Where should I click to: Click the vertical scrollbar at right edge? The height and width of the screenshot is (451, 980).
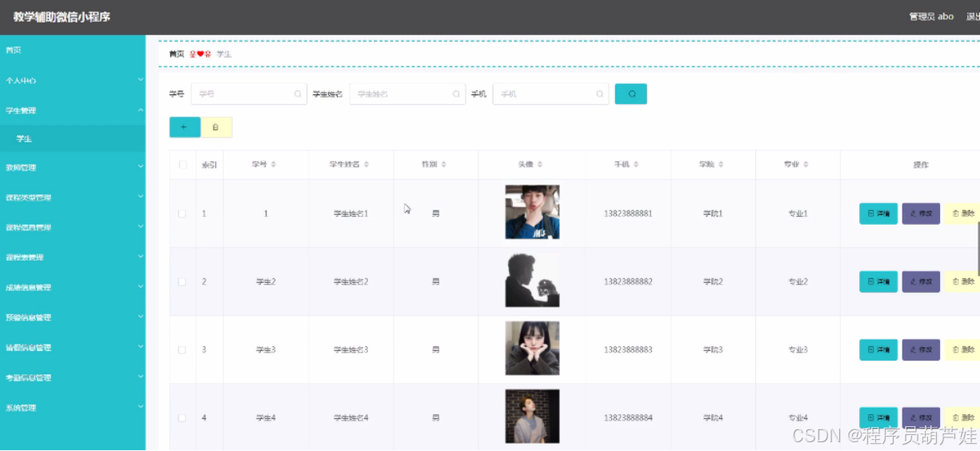tap(978, 248)
